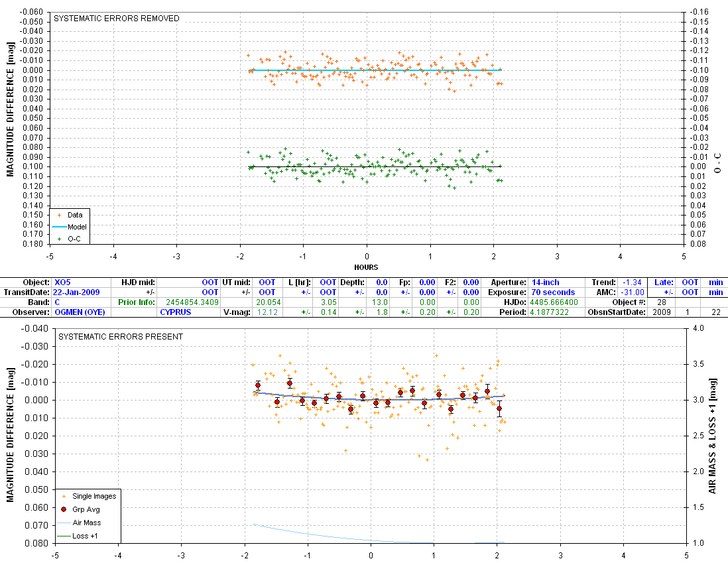Select the ObsnStartDate year 2009 cell

[x=662, y=312]
